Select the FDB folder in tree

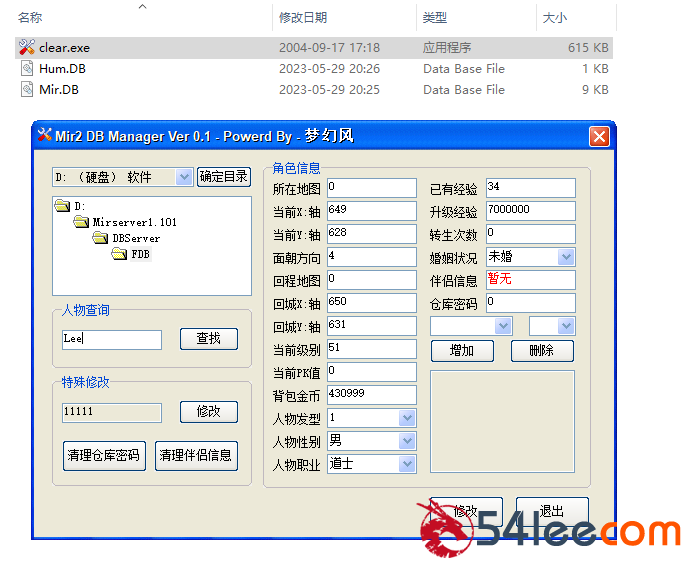coord(119,254)
